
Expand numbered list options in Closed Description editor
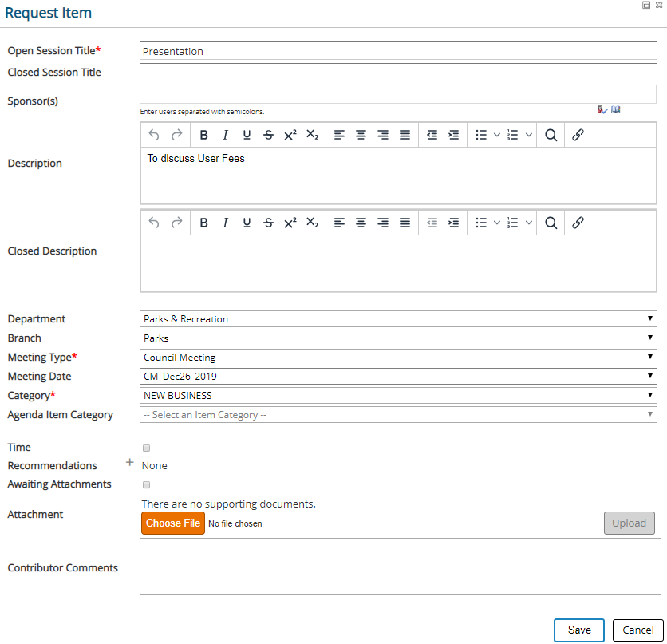coord(529,223)
